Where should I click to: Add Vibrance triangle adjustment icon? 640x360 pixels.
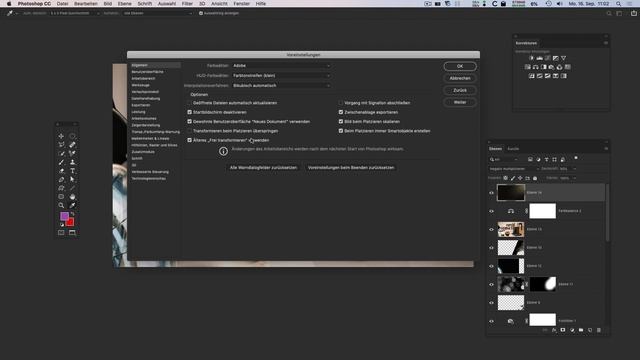[x=564, y=58]
